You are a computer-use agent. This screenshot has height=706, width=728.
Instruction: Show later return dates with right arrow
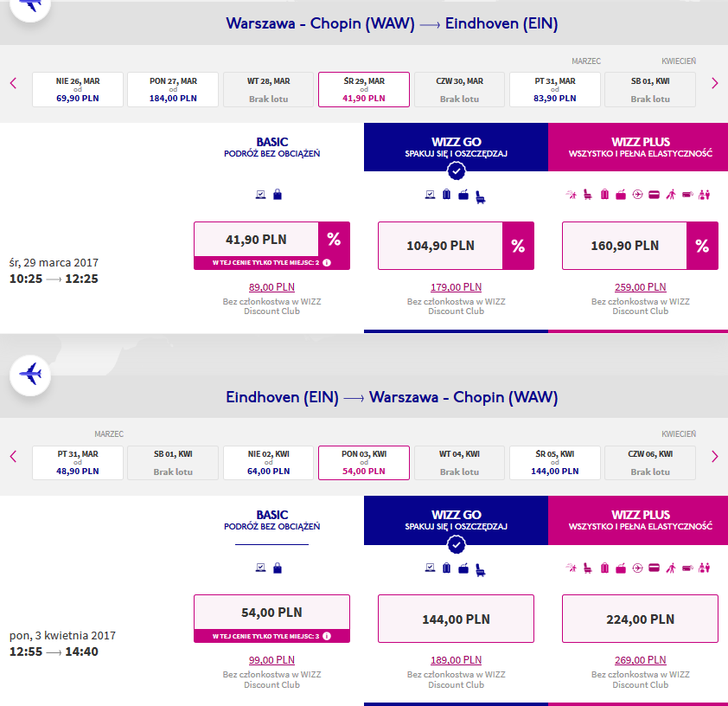click(714, 457)
